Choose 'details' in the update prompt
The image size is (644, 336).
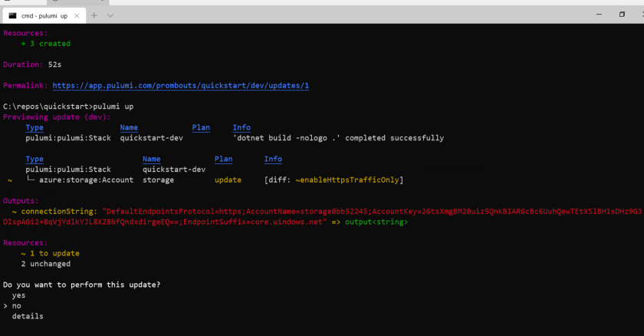coord(28,316)
